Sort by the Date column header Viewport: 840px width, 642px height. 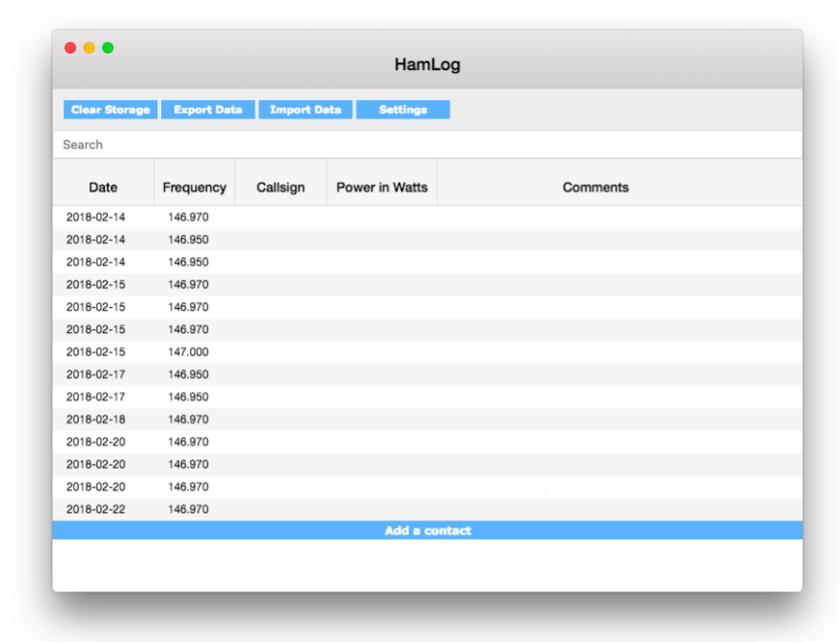(x=102, y=186)
